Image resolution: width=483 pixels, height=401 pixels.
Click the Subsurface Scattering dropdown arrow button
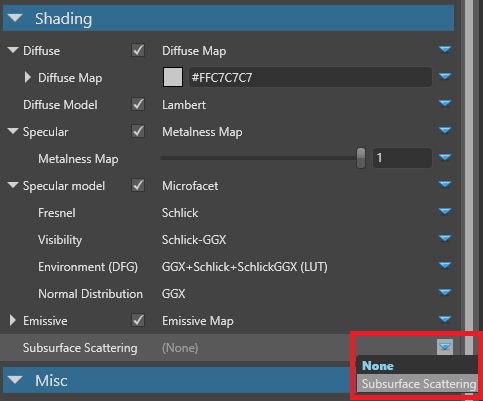tap(445, 347)
